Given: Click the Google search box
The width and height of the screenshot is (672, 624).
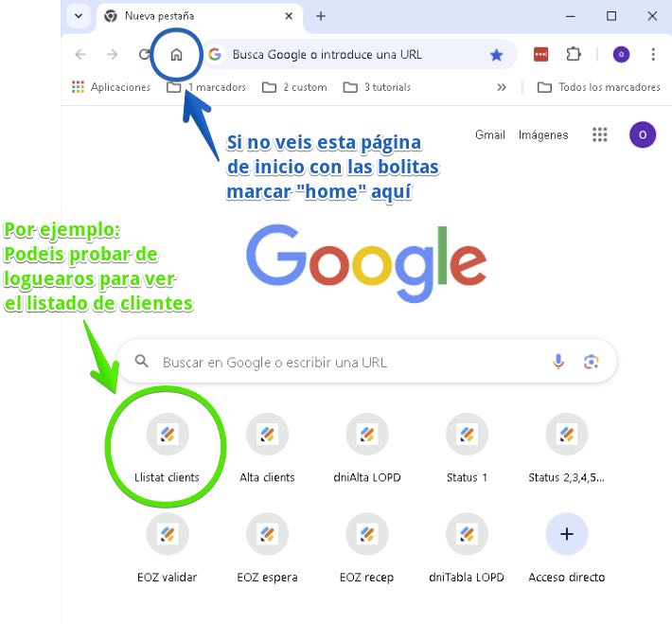Looking at the screenshot, I should pyautogui.click(x=366, y=362).
